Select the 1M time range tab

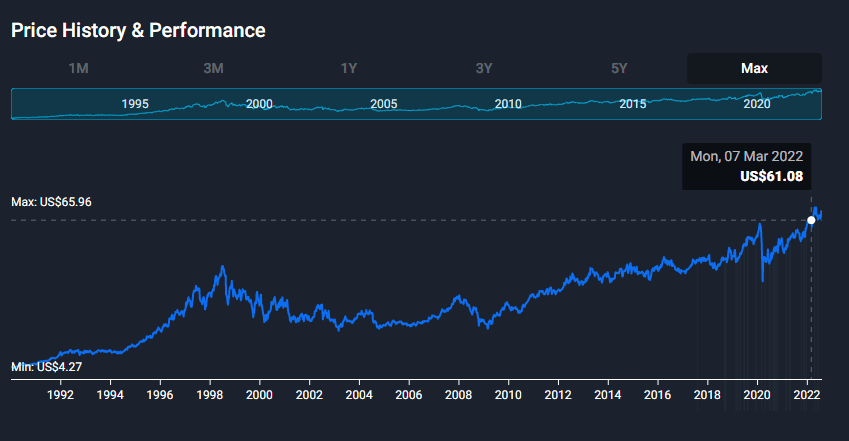click(79, 68)
